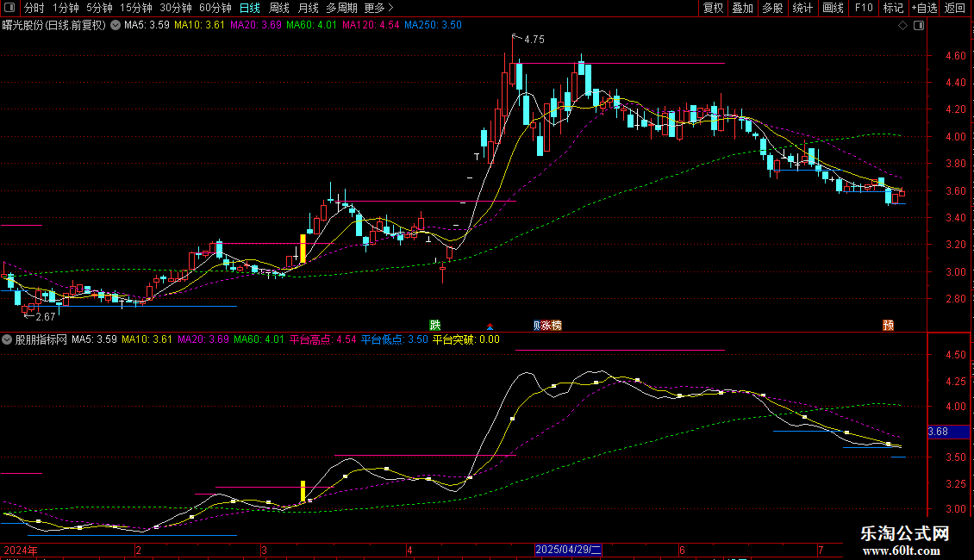
Task: Select the 平台高点: 4.54 label
Action: [x=323, y=339]
